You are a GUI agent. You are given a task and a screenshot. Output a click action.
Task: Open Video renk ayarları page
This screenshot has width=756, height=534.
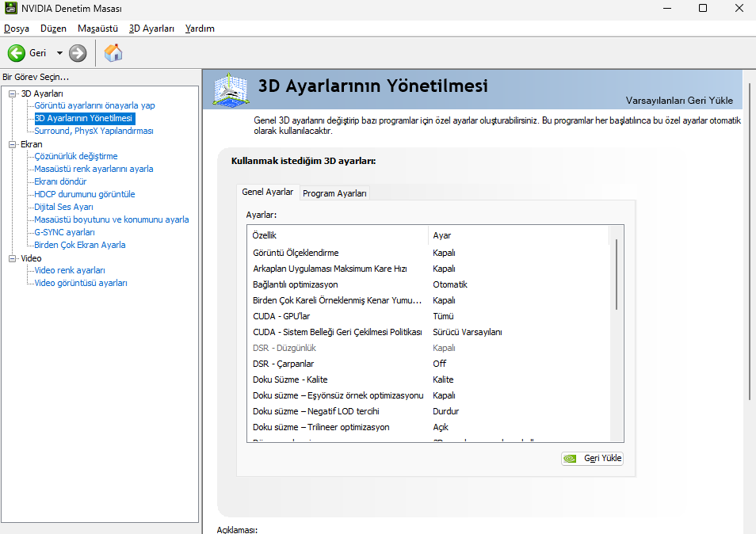70,270
